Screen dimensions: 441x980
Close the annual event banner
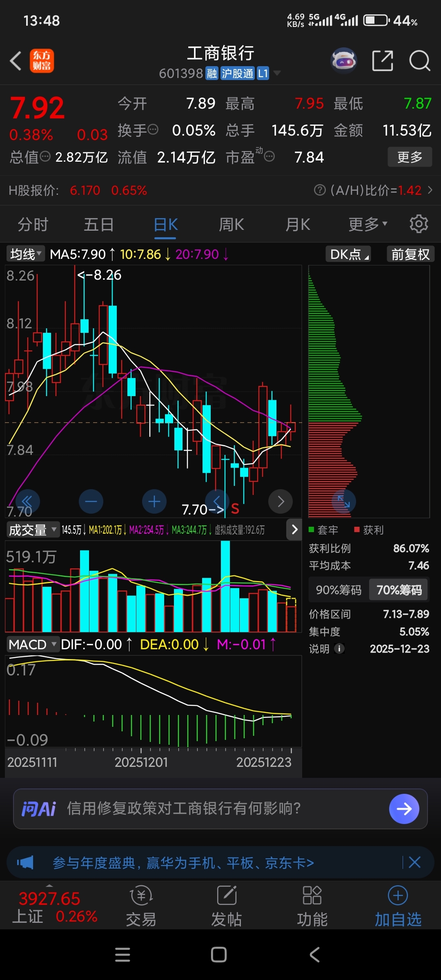point(414,862)
